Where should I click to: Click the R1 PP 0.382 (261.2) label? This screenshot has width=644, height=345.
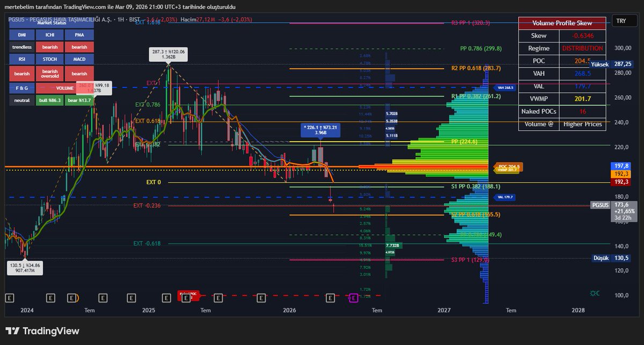pos(476,96)
